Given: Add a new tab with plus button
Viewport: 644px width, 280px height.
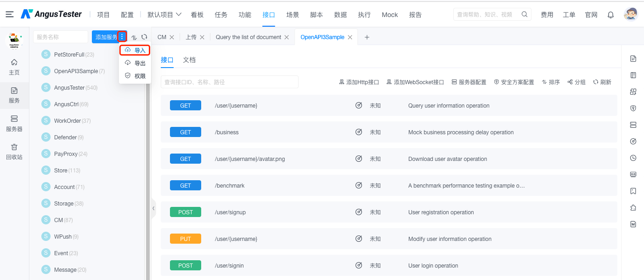Looking at the screenshot, I should coord(367,37).
